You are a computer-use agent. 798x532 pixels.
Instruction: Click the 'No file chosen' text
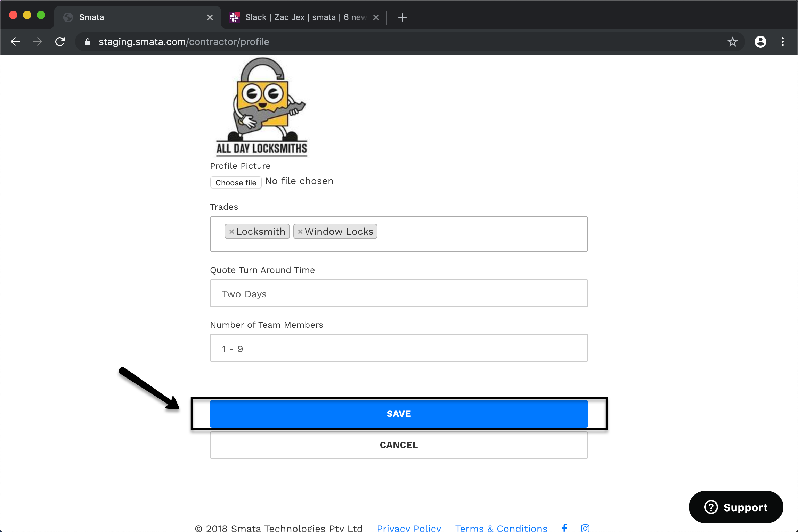point(299,181)
